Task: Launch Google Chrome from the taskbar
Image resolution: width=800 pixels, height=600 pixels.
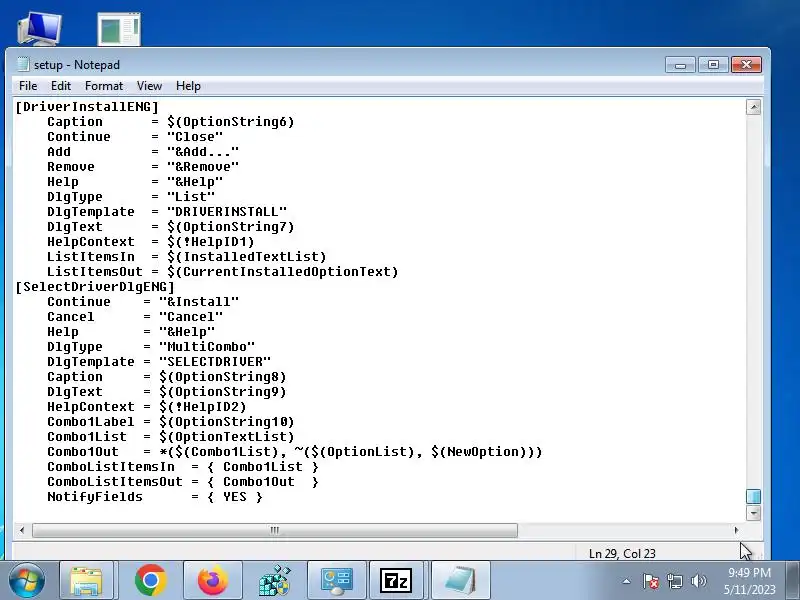Action: pyautogui.click(x=151, y=581)
